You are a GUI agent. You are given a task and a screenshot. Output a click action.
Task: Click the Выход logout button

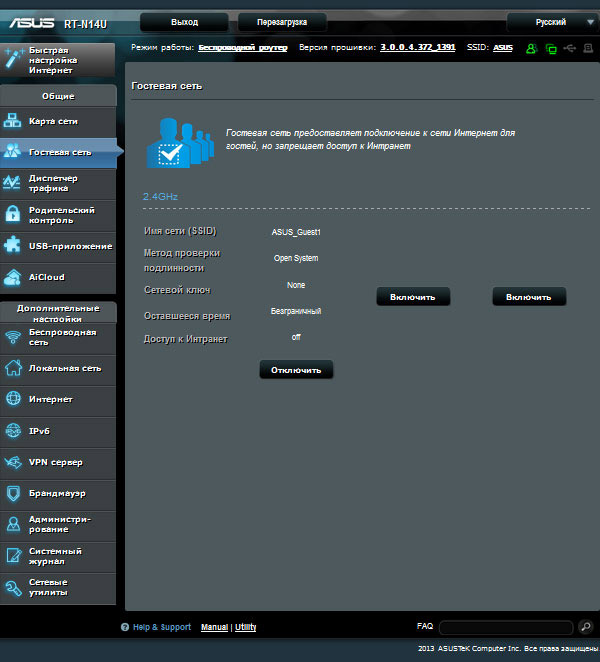pos(184,21)
